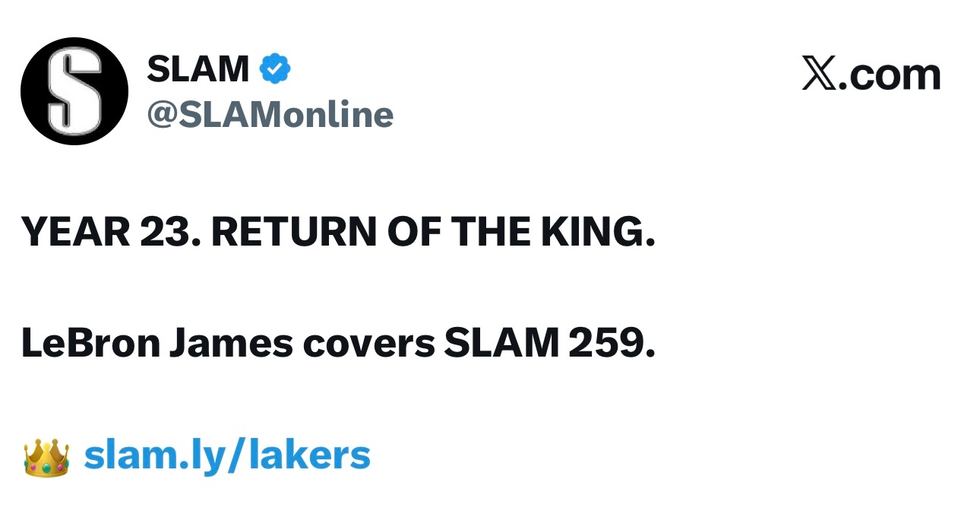Click the stylized S letter inside avatar
980x530 pixels.
(x=74, y=91)
